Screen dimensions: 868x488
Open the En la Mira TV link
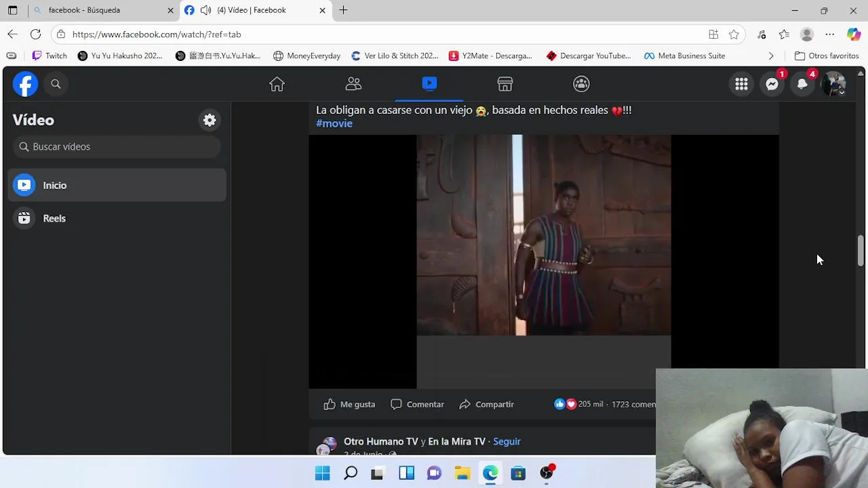click(x=456, y=441)
